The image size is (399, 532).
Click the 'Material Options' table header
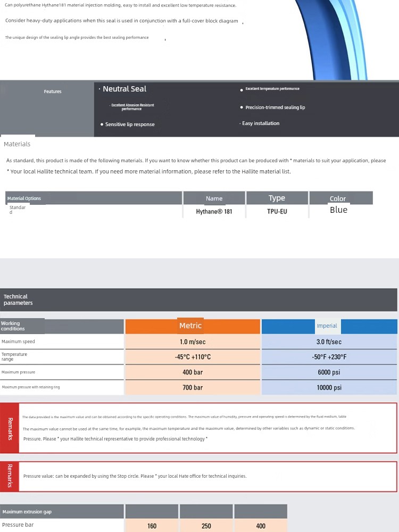click(94, 198)
